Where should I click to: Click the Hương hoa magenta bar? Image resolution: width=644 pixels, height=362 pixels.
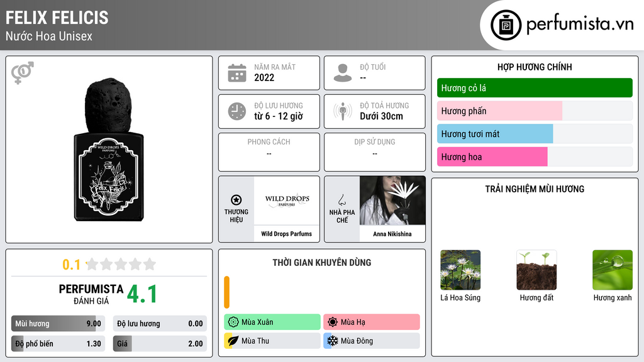pyautogui.click(x=492, y=156)
